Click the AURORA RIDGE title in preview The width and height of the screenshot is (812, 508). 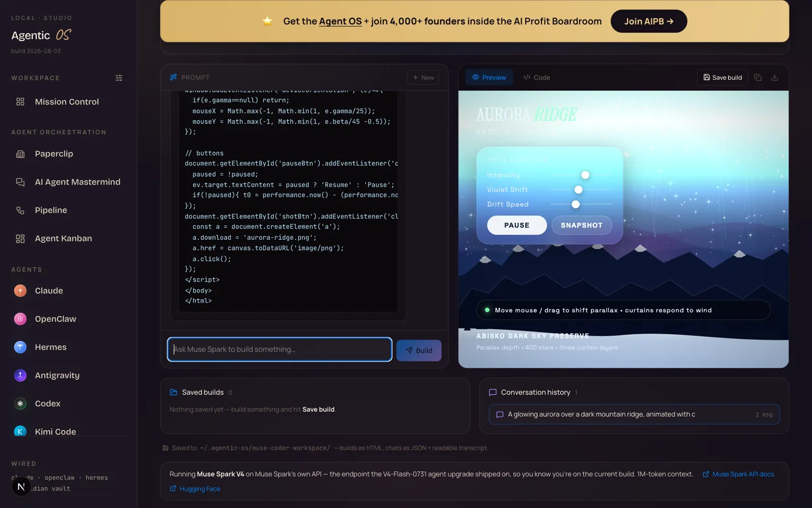(526, 115)
